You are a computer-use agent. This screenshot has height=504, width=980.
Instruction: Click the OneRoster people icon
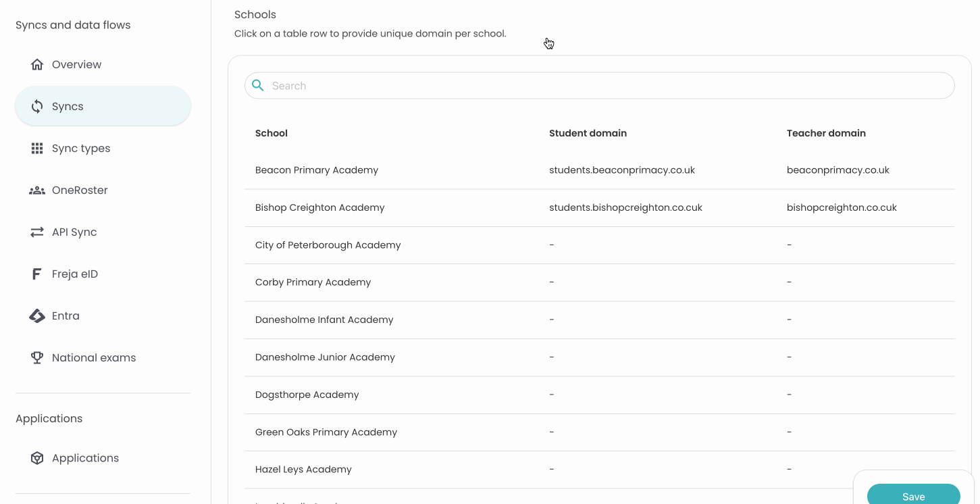click(x=37, y=191)
